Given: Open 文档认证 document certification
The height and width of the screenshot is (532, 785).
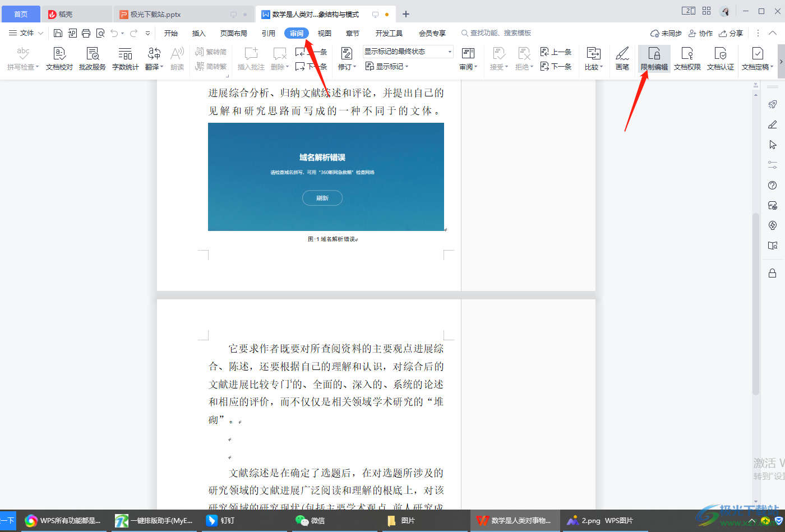Looking at the screenshot, I should [721, 59].
